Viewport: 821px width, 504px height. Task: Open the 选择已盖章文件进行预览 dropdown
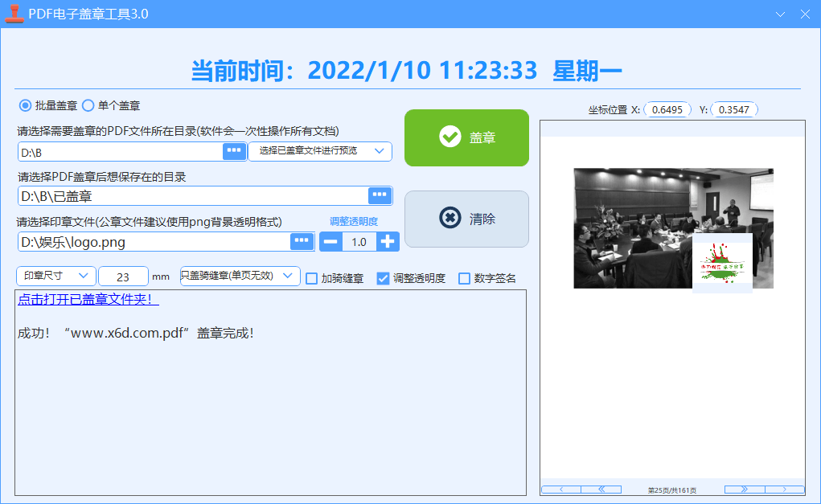pos(320,151)
